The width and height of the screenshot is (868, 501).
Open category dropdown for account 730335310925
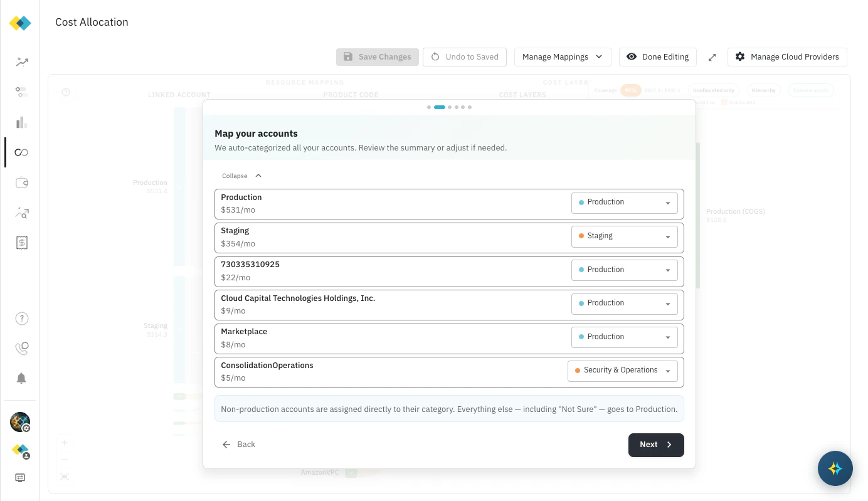624,270
